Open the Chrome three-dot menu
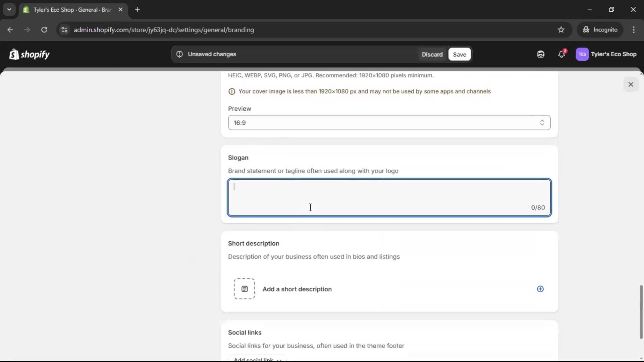 tap(634, 29)
